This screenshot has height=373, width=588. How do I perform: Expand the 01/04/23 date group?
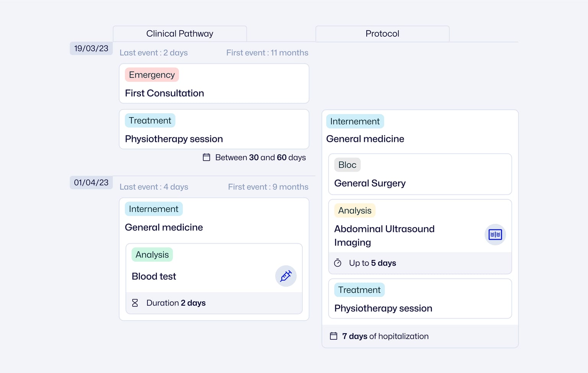[91, 182]
